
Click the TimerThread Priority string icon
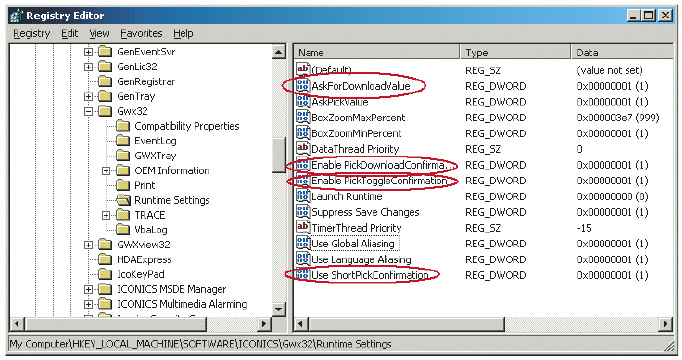[x=303, y=227]
